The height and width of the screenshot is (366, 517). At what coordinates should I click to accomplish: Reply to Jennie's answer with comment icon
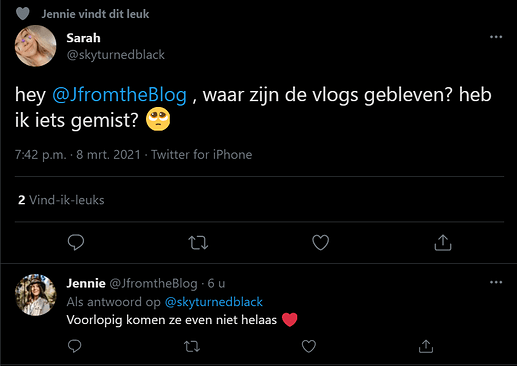74,346
